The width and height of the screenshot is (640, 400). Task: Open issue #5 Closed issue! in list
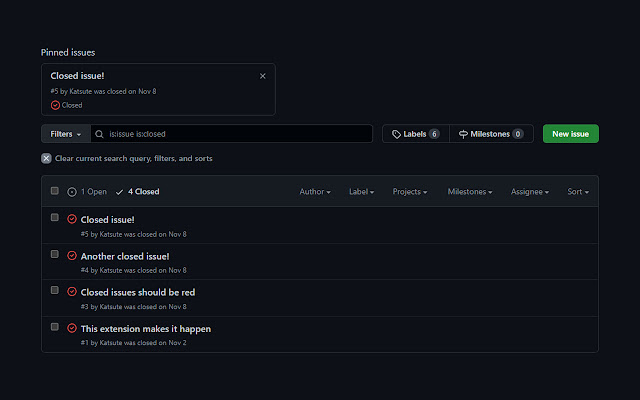coord(107,220)
